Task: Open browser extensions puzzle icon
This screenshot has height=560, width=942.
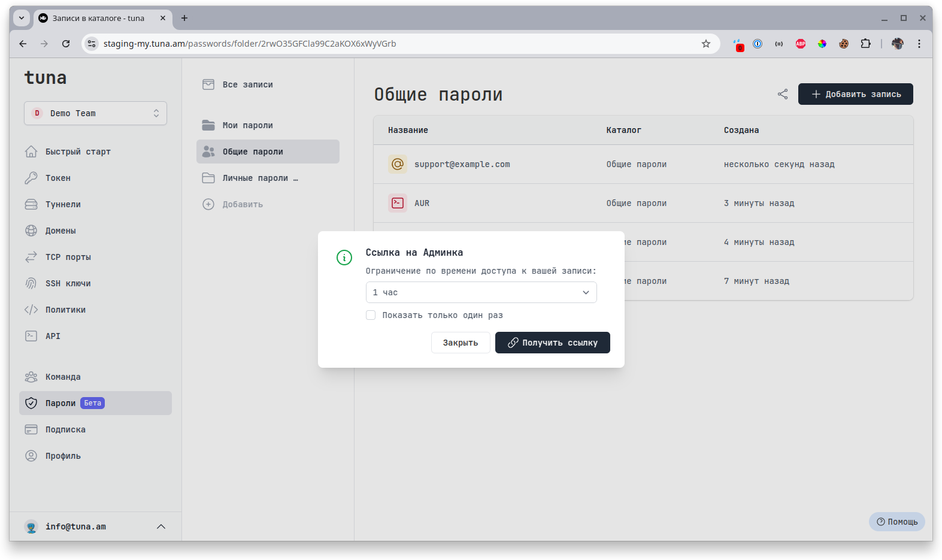Action: 865,44
